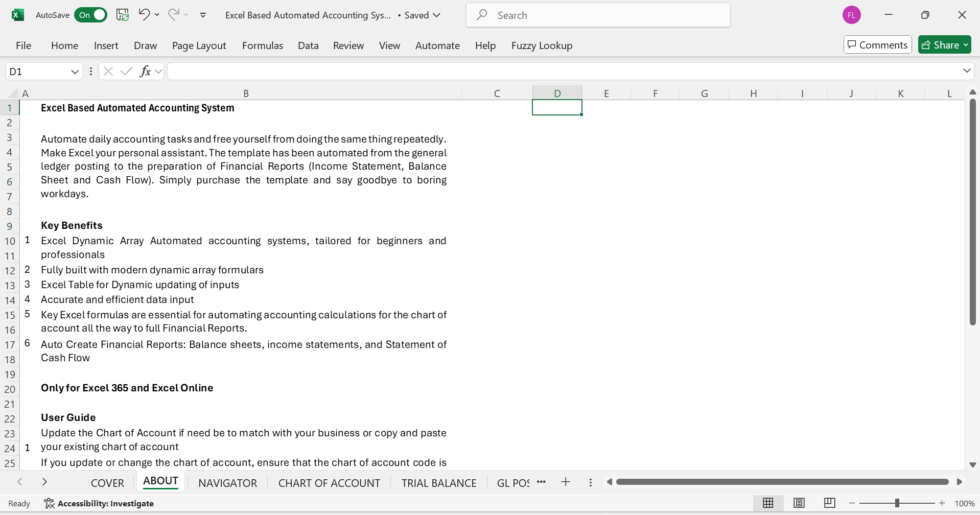This screenshot has height=515, width=980.
Task: Open the File menu
Action: (24, 45)
